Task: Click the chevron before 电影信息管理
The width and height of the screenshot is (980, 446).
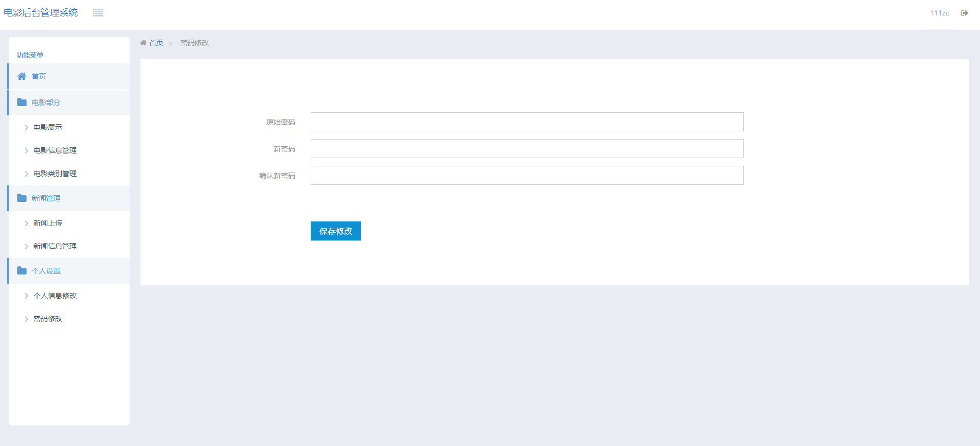Action: [x=26, y=150]
